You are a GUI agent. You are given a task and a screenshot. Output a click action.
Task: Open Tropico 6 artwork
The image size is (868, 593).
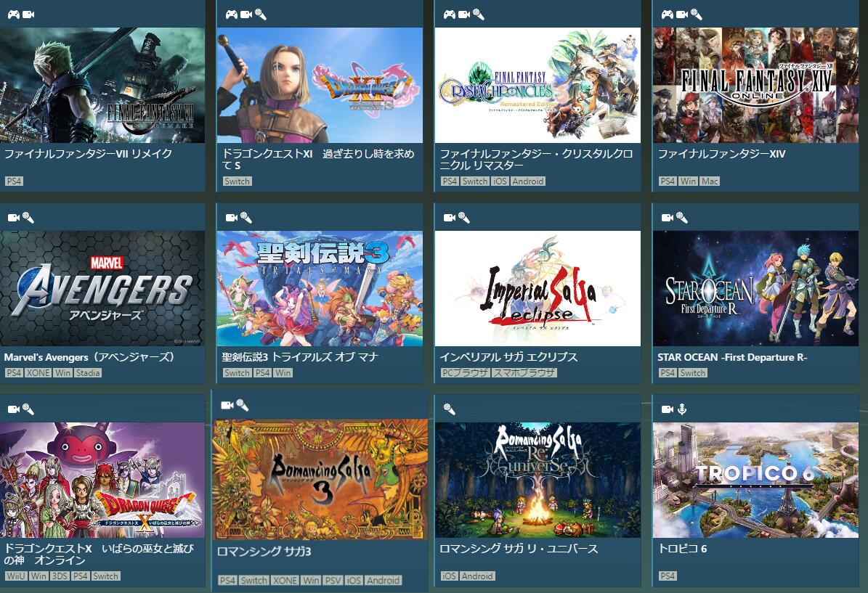click(x=755, y=480)
